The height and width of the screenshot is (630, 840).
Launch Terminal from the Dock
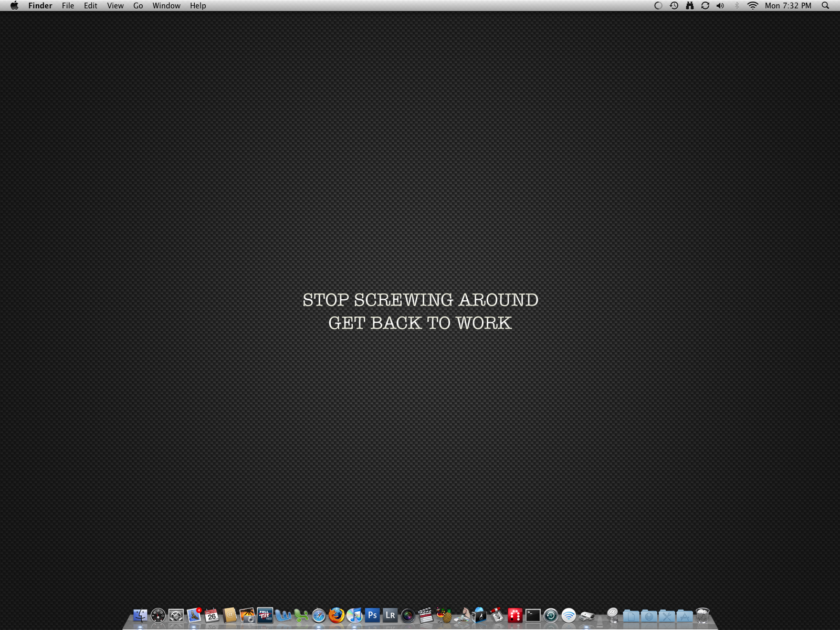pos(533,615)
